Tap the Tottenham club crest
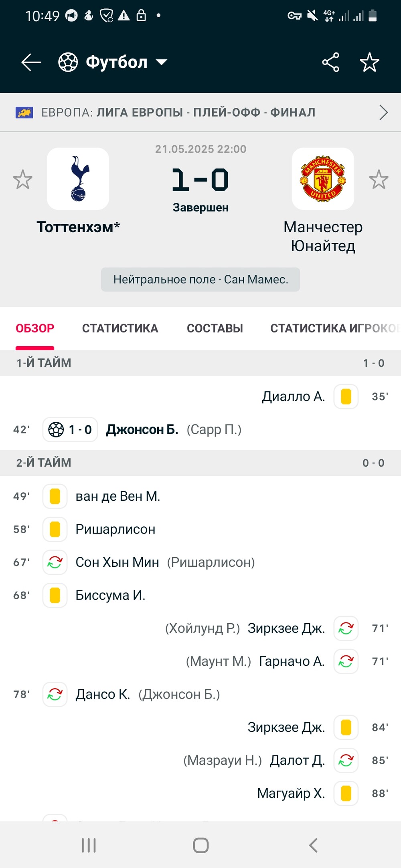This screenshot has width=401, height=868. (x=78, y=179)
